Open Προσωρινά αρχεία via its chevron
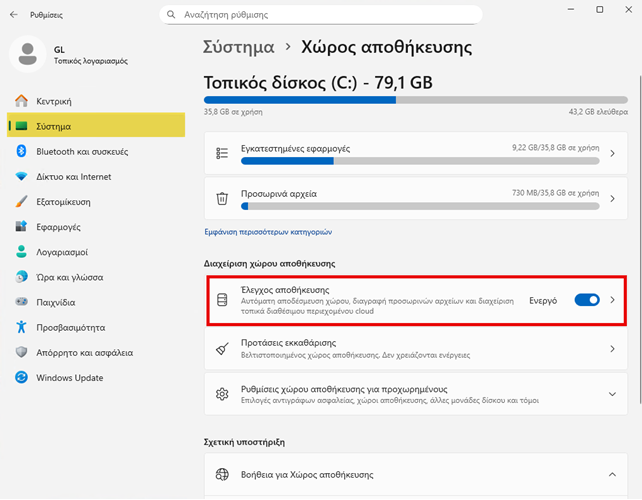642x500 pixels. pos(613,199)
